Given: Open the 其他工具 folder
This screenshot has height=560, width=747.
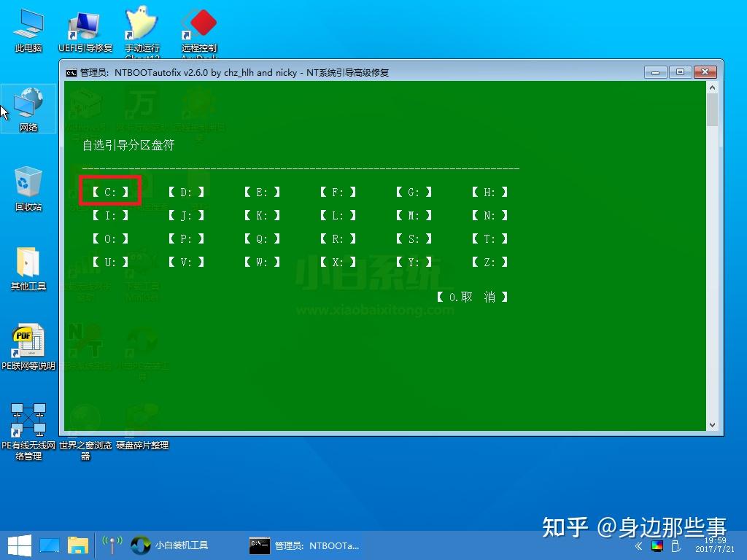Looking at the screenshot, I should tap(28, 266).
